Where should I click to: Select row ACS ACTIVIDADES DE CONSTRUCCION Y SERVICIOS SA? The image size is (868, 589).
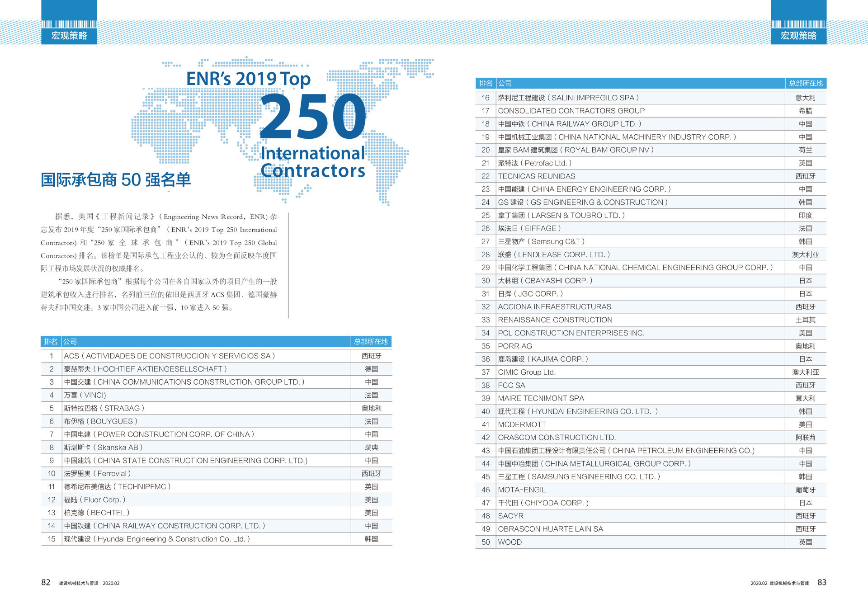(216, 356)
